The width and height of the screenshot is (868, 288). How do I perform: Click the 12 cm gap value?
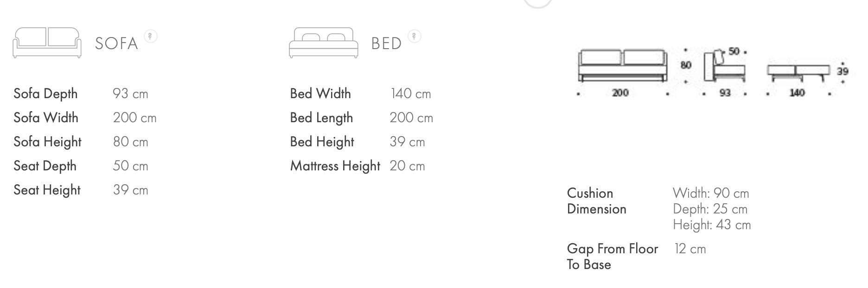pyautogui.click(x=690, y=249)
